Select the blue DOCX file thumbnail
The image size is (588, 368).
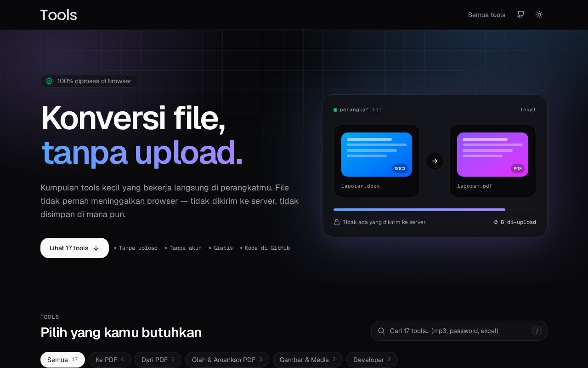pos(377,155)
